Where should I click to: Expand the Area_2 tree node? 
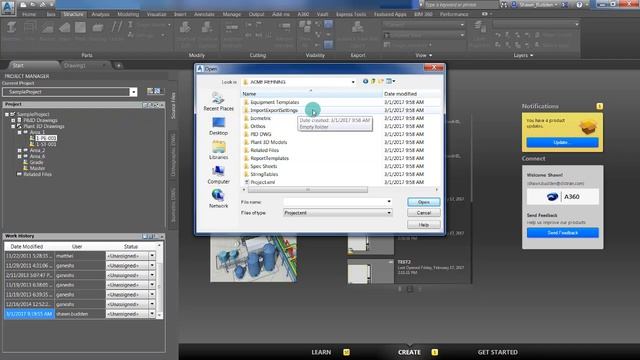coord(19,151)
